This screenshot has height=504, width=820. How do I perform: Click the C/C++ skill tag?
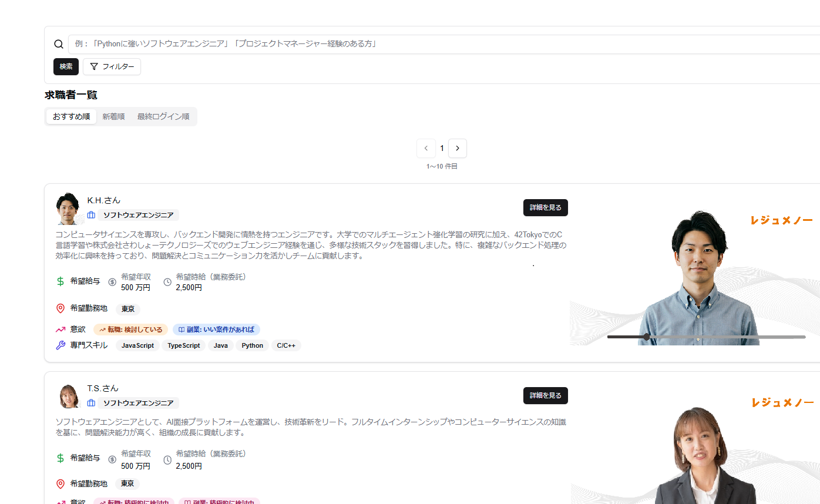(x=286, y=345)
